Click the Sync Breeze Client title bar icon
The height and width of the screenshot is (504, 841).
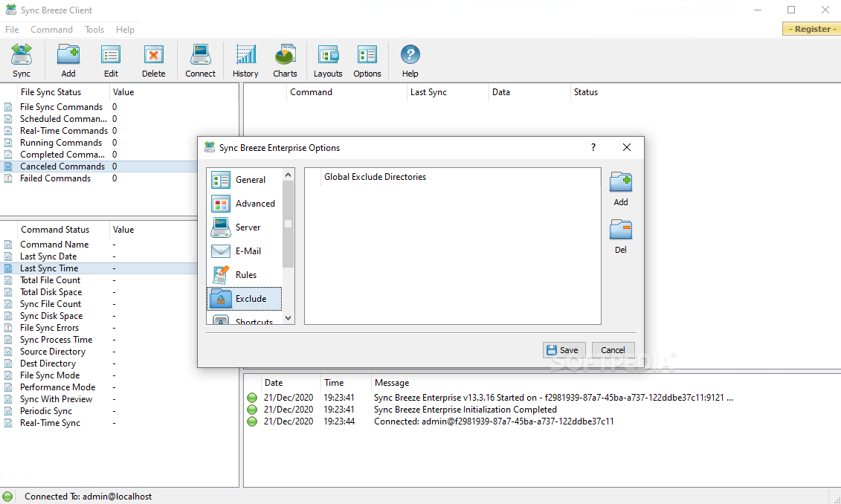tap(10, 10)
